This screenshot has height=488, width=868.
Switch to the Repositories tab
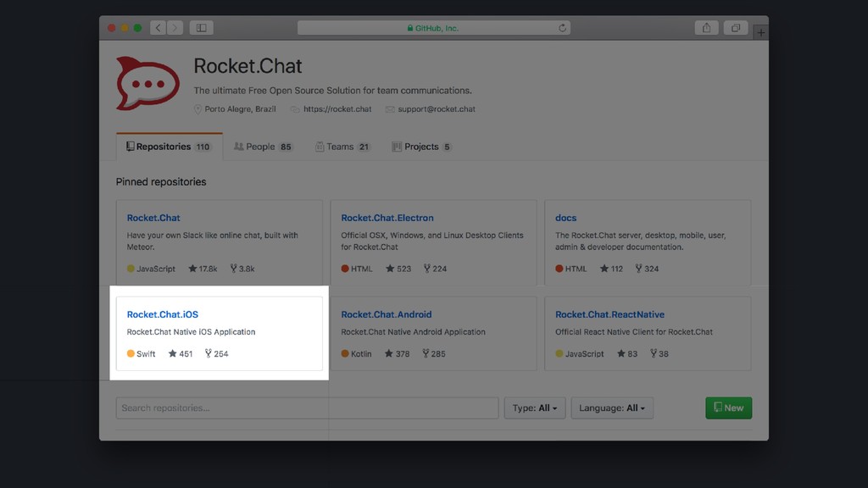(169, 147)
